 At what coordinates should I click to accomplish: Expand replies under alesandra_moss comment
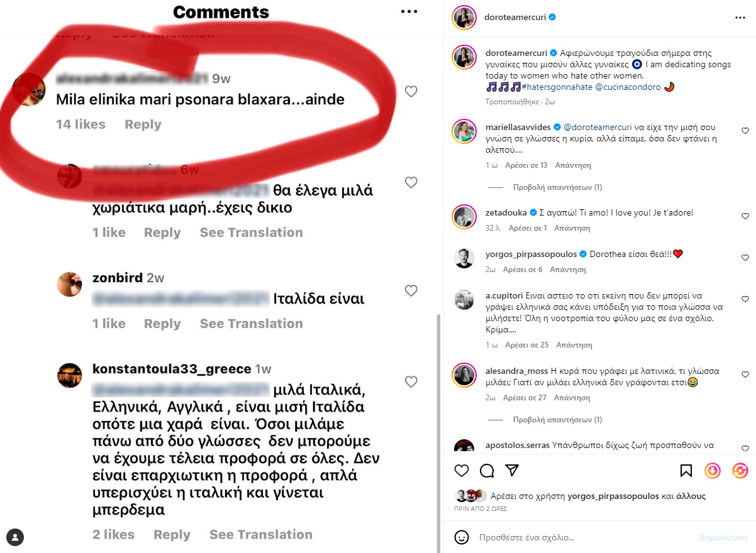pos(557,420)
